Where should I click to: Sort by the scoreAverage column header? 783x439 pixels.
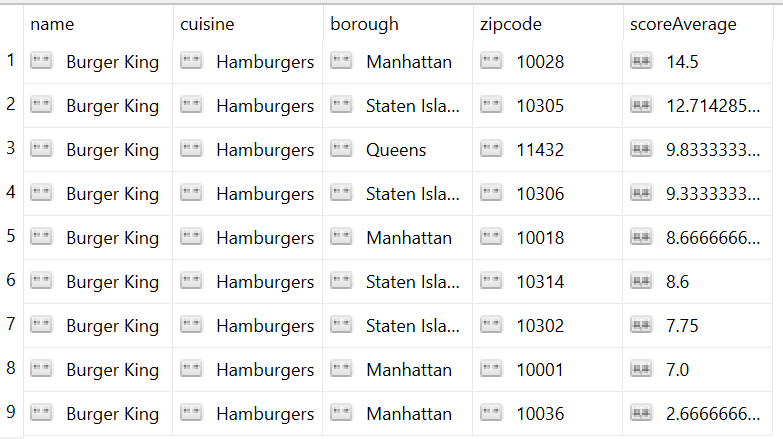pos(683,24)
